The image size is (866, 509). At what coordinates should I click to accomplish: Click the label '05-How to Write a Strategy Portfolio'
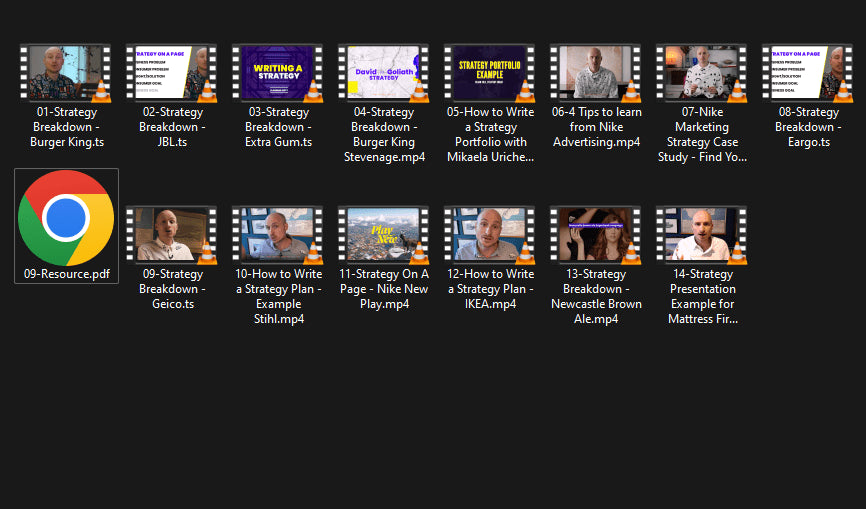490,127
